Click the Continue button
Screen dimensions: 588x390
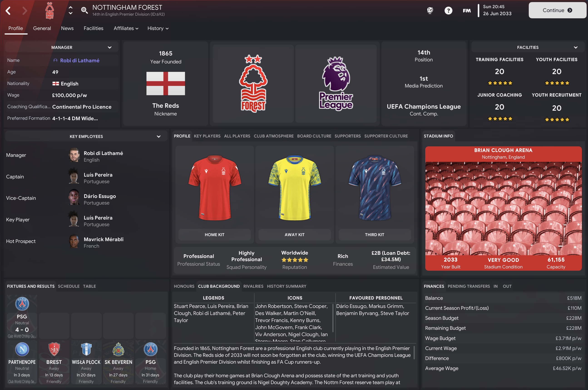pos(557,10)
